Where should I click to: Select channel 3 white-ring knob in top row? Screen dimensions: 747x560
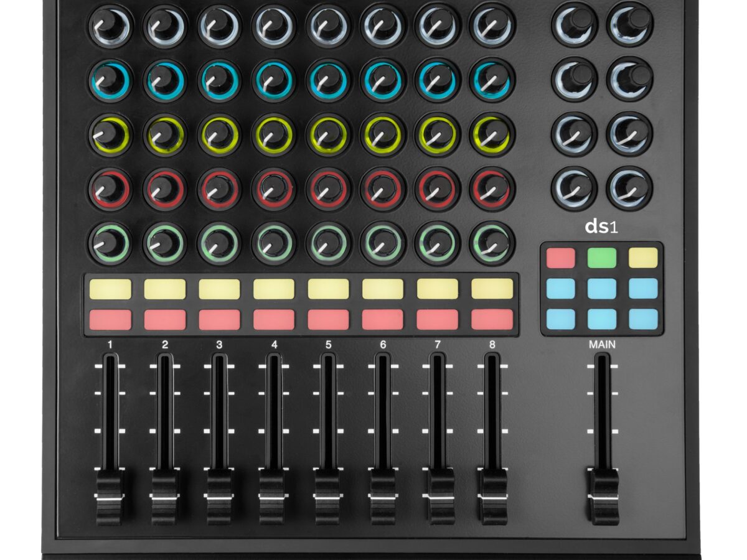[220, 26]
